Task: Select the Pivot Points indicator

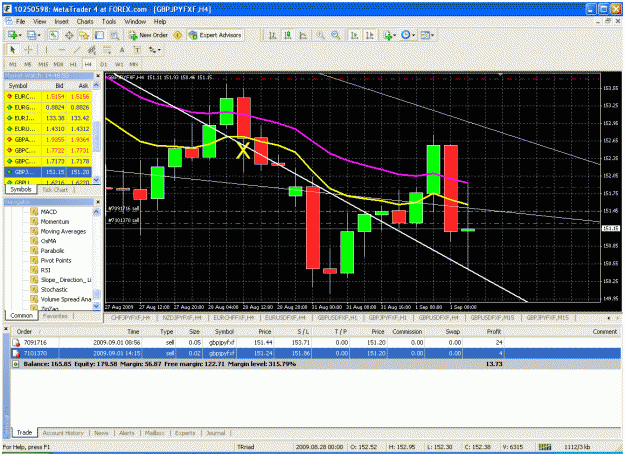Action: pyautogui.click(x=56, y=261)
